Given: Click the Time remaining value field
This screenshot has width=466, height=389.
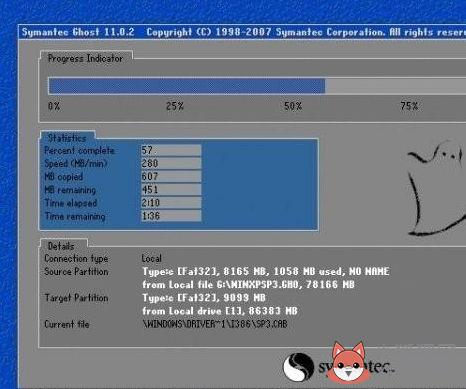Looking at the screenshot, I should [x=171, y=216].
